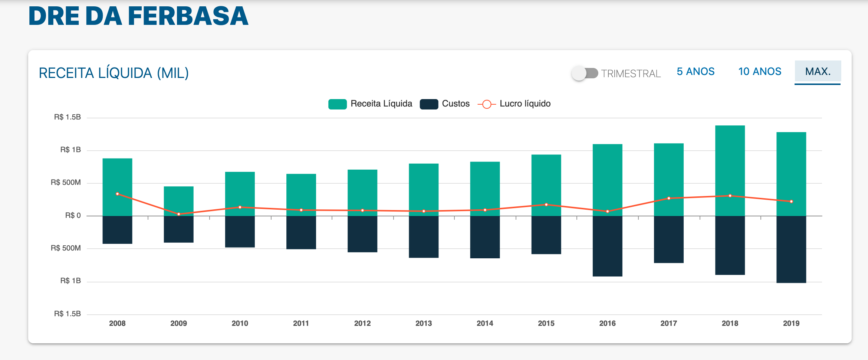Image resolution: width=868 pixels, height=360 pixels.
Task: Click the green revenue bar for 2017
Action: point(669,180)
